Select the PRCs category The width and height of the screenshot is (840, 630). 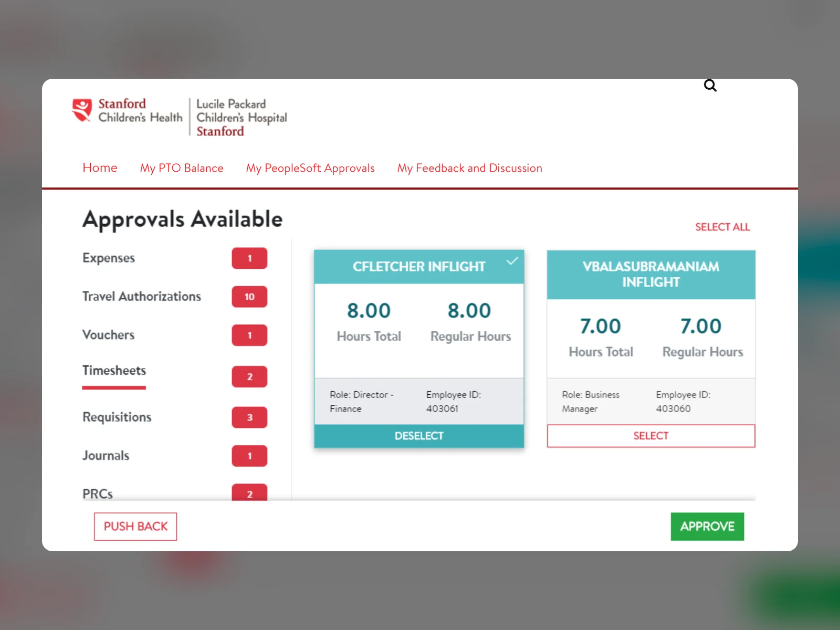[x=98, y=493]
